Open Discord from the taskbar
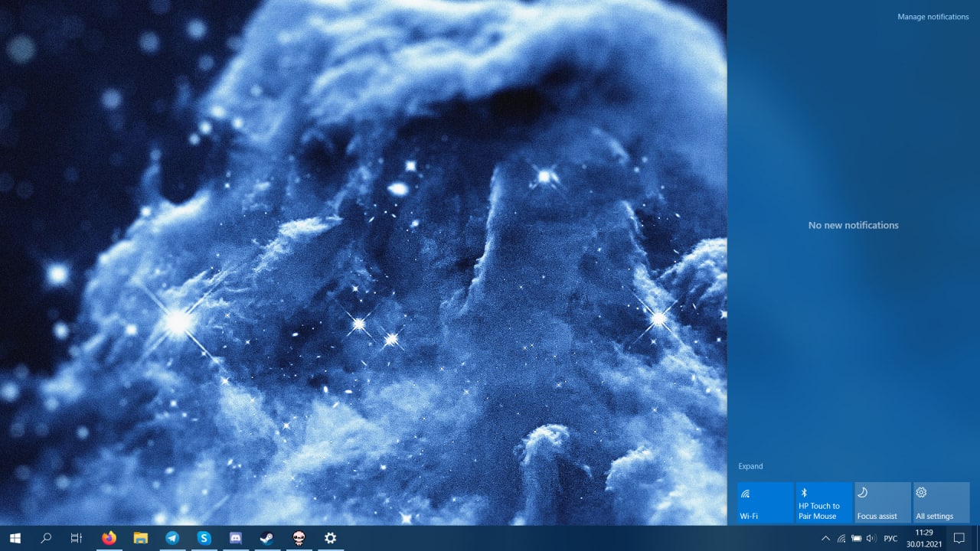This screenshot has height=551, width=980. coord(236,538)
